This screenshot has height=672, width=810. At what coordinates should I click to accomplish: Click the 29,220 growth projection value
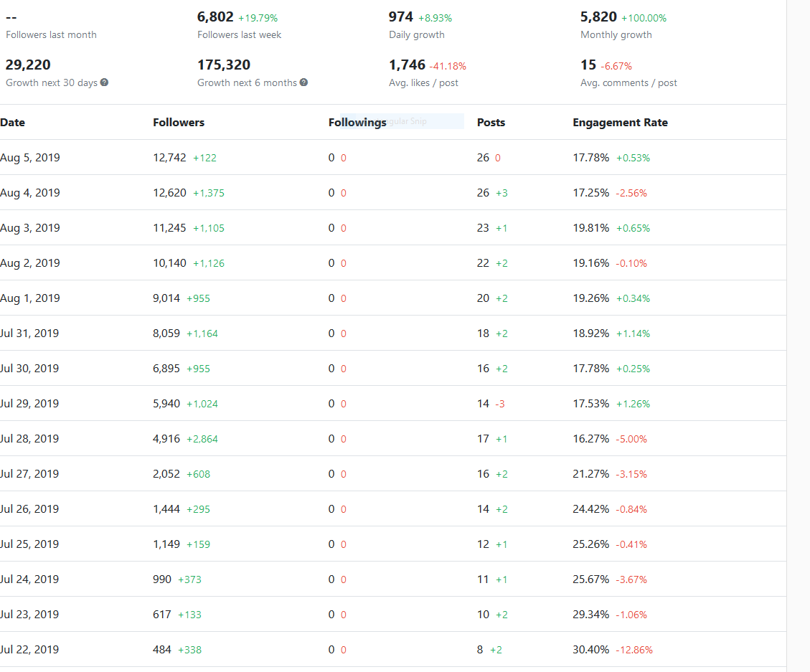tap(28, 65)
